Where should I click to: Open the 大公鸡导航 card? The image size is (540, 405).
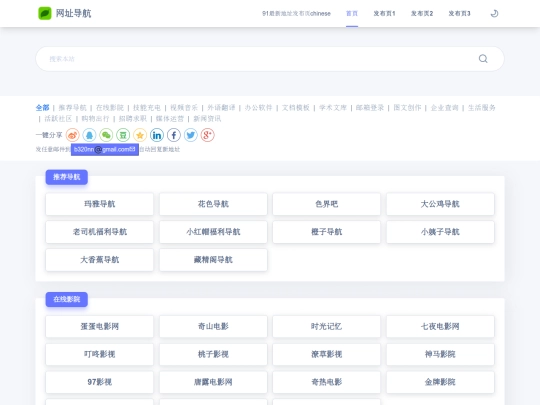tap(440, 204)
